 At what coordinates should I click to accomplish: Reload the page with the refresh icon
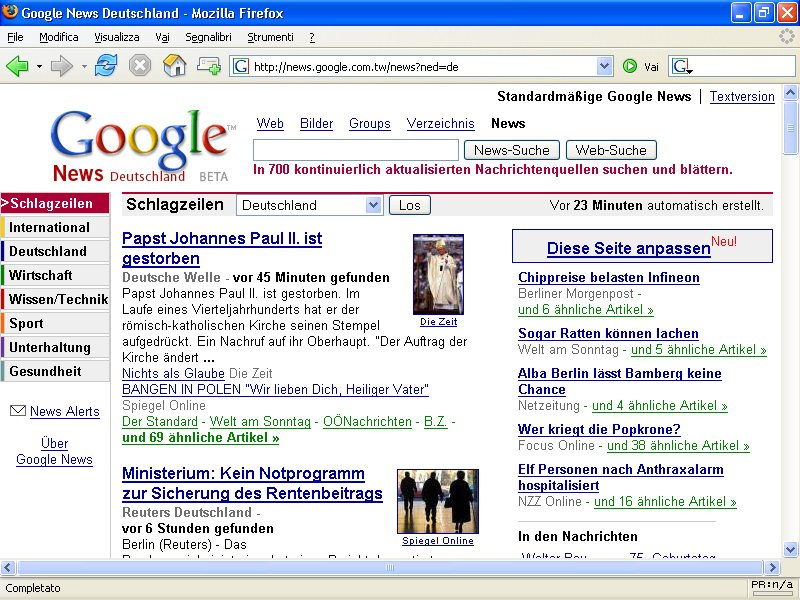(106, 66)
